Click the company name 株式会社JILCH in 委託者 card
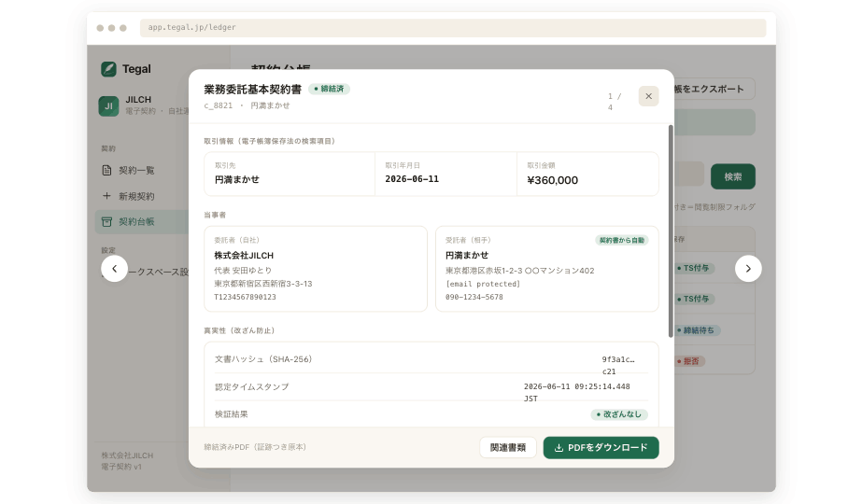 point(244,256)
